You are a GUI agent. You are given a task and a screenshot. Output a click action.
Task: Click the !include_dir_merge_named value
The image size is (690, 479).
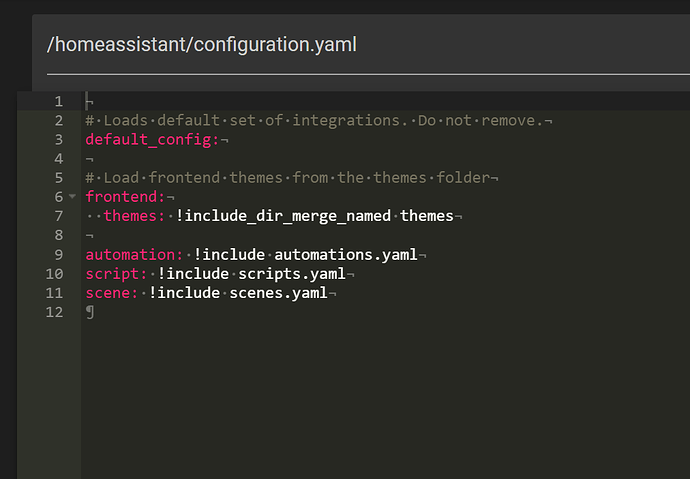click(x=283, y=216)
